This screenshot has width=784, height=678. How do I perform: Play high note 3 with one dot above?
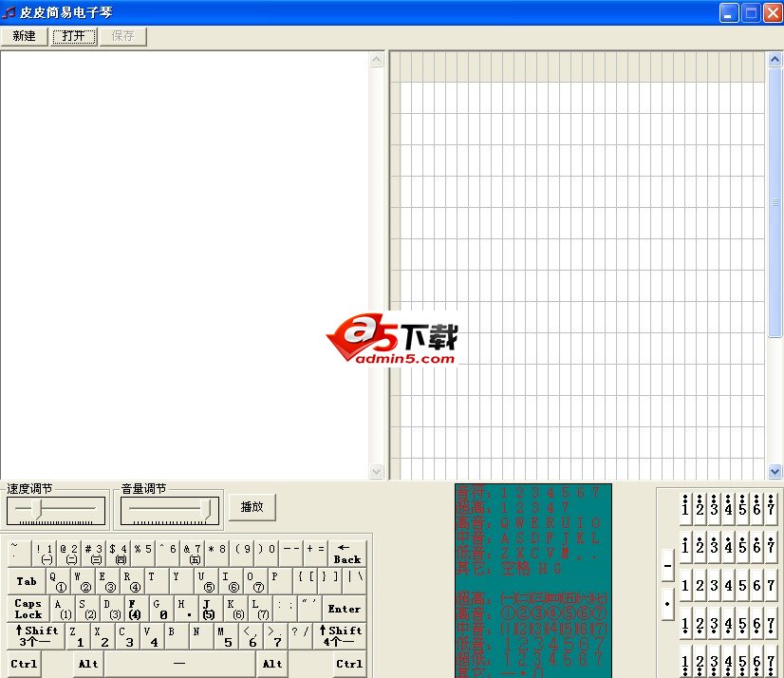714,547
